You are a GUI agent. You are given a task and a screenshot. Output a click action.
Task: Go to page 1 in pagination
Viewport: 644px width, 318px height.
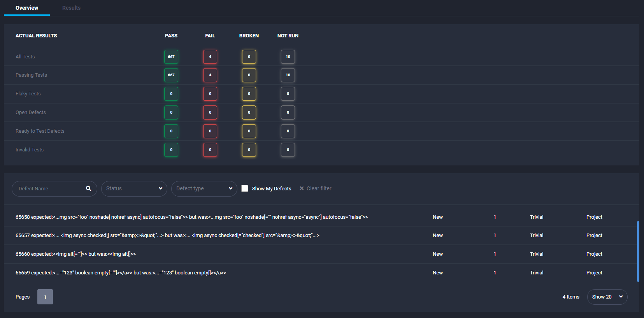[x=45, y=297]
